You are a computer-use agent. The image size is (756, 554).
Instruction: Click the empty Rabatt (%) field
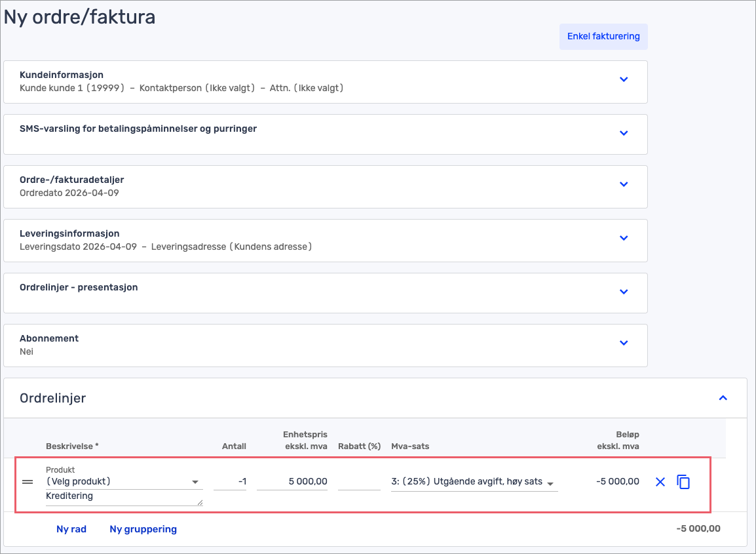359,482
